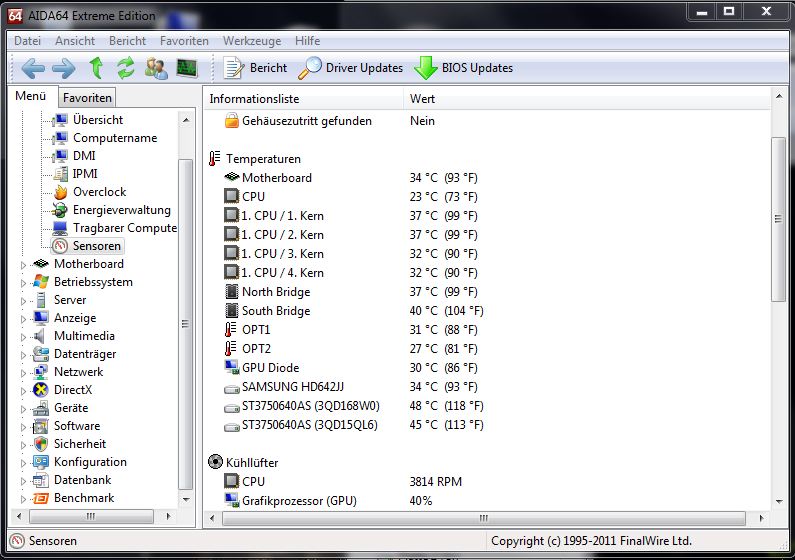Viewport: 795px width, 560px height.
Task: Switch to the Favoriten tab
Action: (87, 97)
